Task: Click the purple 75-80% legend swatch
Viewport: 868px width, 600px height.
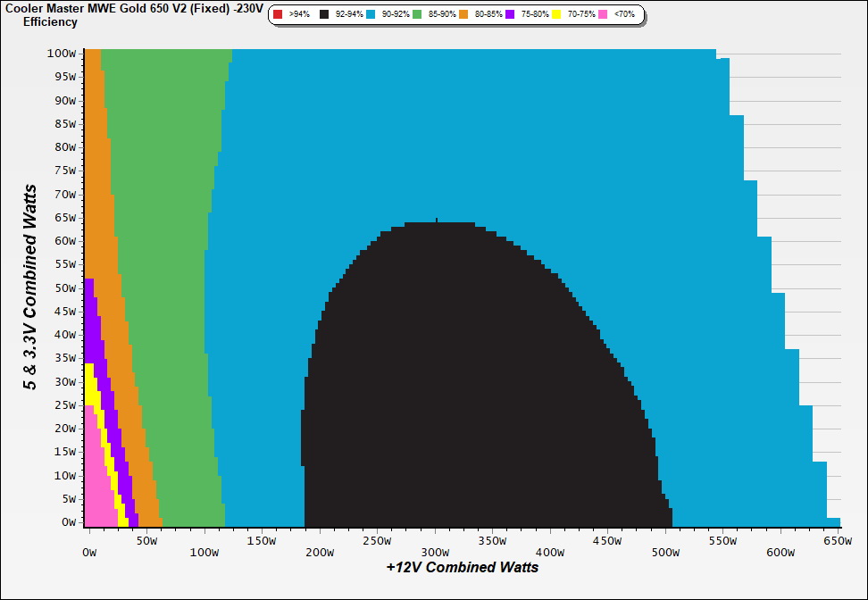Action: [x=510, y=15]
